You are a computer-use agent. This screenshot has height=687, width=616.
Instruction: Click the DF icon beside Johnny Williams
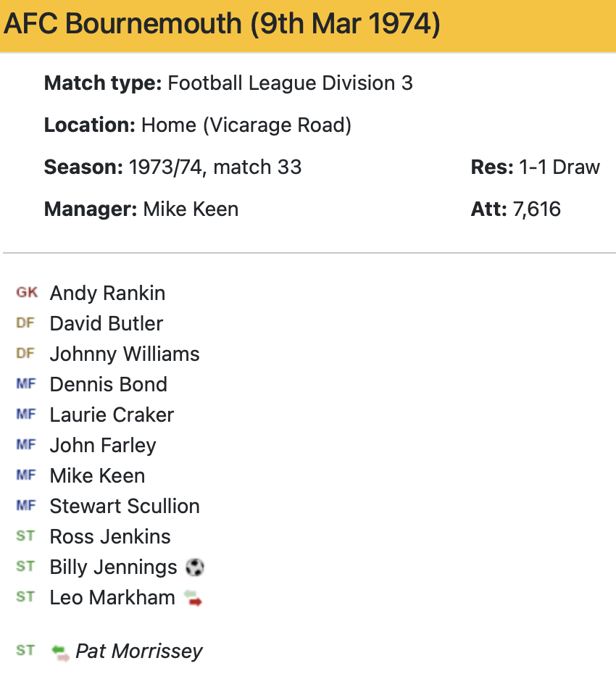tap(25, 354)
